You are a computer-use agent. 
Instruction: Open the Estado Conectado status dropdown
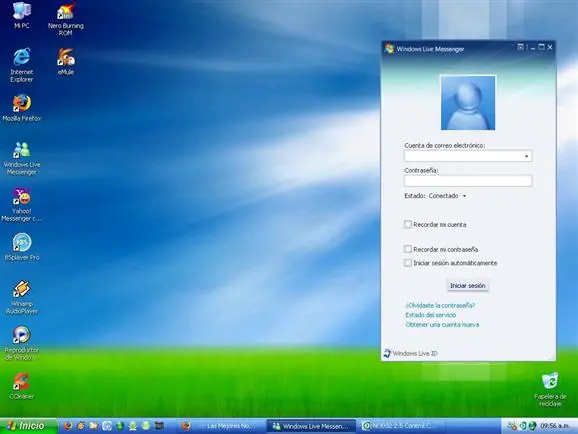448,196
